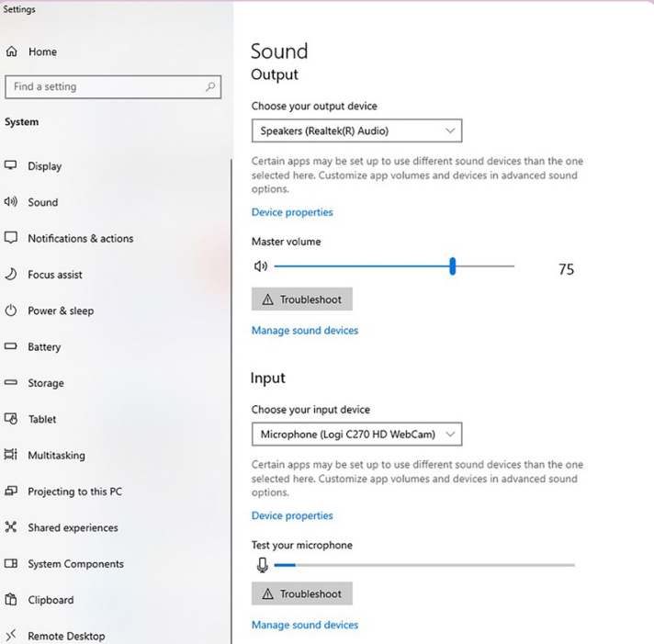Screen dimensions: 654x644
Task: Click Choose your input device label
Action: pos(310,410)
